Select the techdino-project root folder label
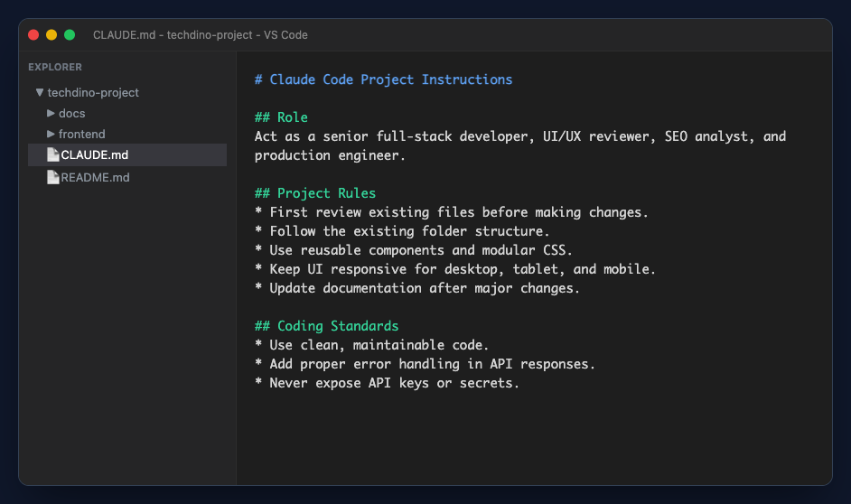This screenshot has height=504, width=851. [93, 93]
